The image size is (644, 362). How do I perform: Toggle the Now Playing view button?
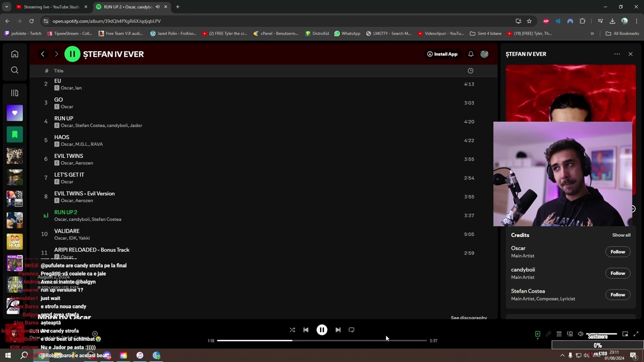tap(537, 334)
